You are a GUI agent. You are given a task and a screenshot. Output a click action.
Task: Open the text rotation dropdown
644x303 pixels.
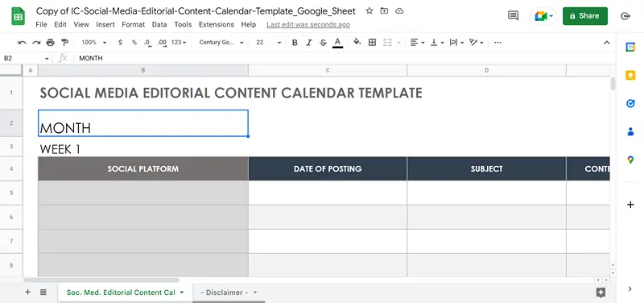tap(477, 43)
